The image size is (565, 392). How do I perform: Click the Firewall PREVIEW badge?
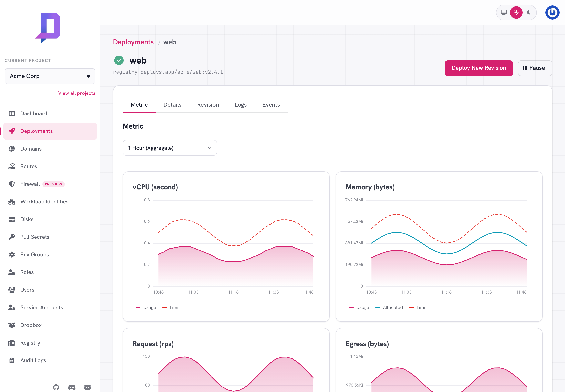tap(53, 184)
